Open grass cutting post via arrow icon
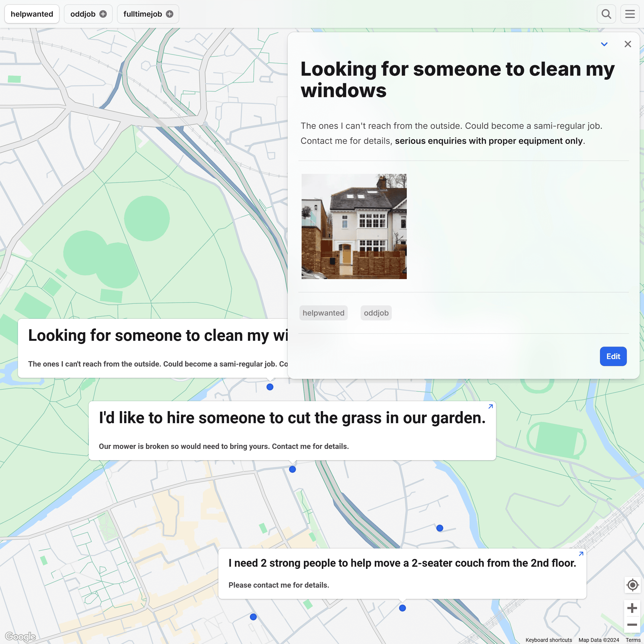 pyautogui.click(x=490, y=407)
